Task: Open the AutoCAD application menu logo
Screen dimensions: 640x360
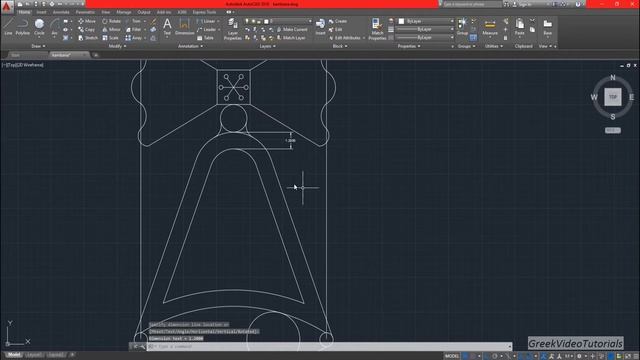Action: coord(7,6)
